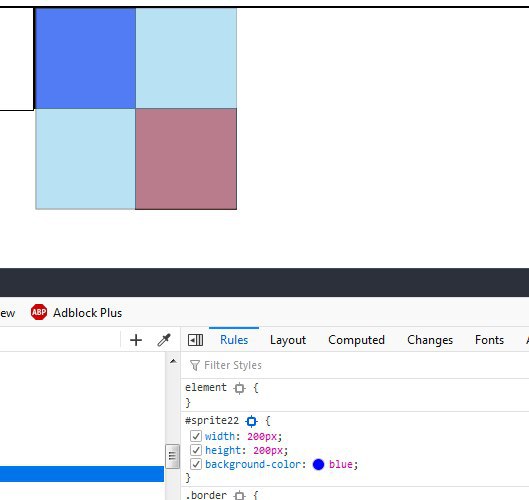Screen dimensions: 529x500
Task: Click the top-right light blue square
Action: tap(186, 58)
